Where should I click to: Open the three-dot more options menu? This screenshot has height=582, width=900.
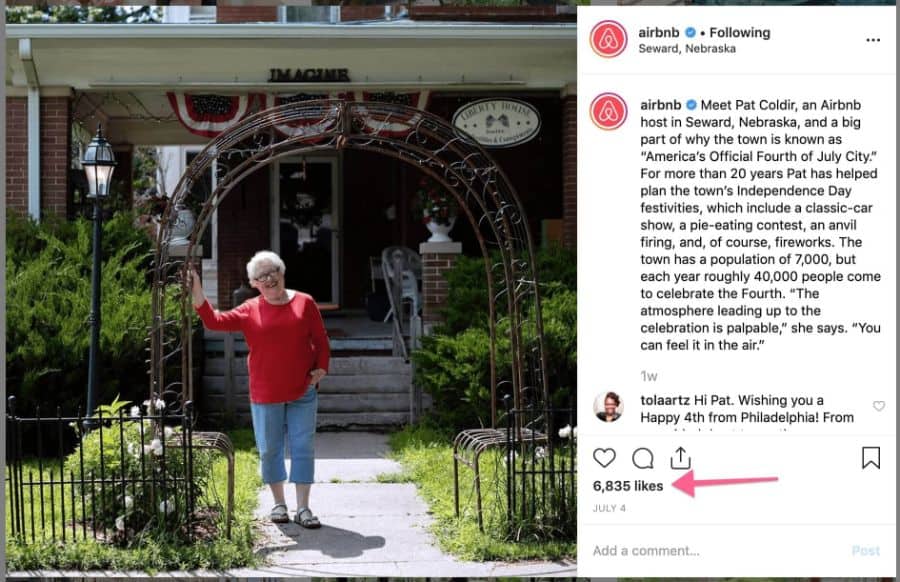point(873,40)
